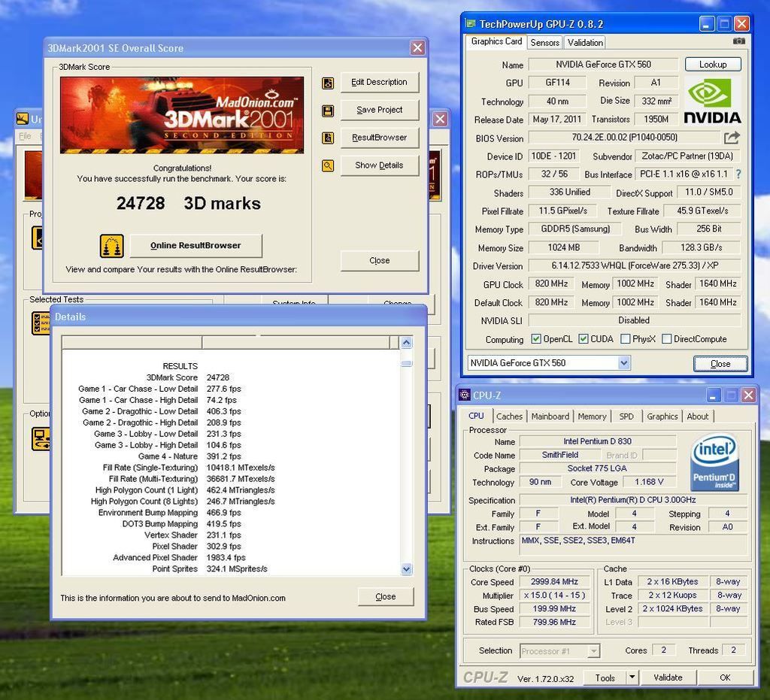Click the Edit Description icon
The height and width of the screenshot is (700, 770).
click(x=328, y=83)
